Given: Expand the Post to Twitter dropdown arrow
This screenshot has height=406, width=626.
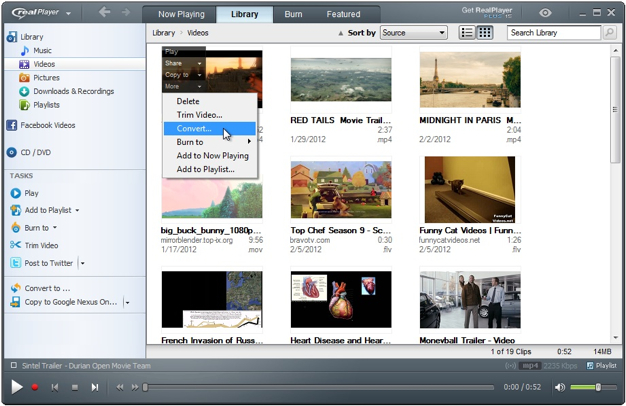Looking at the screenshot, I should click(83, 263).
